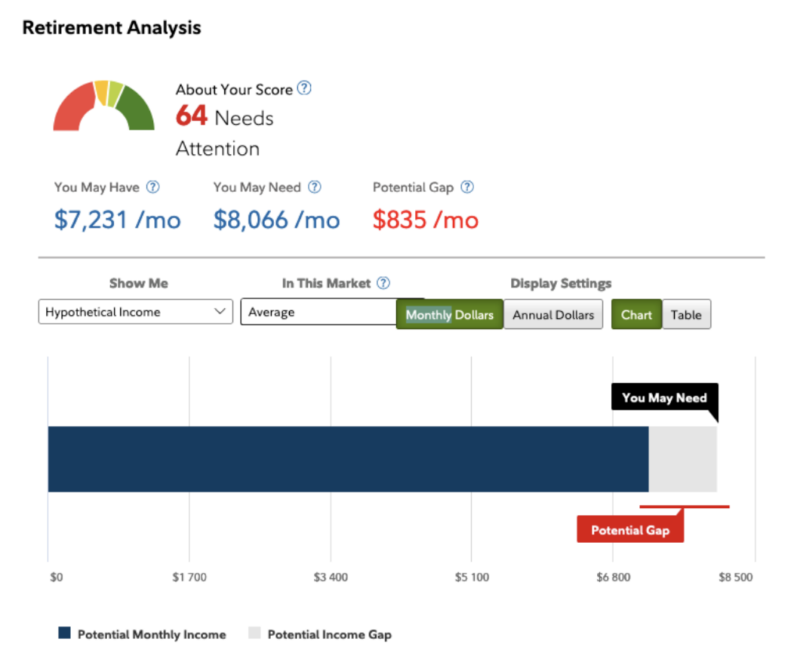
Task: Click the dark blue income bar
Action: coord(348,459)
